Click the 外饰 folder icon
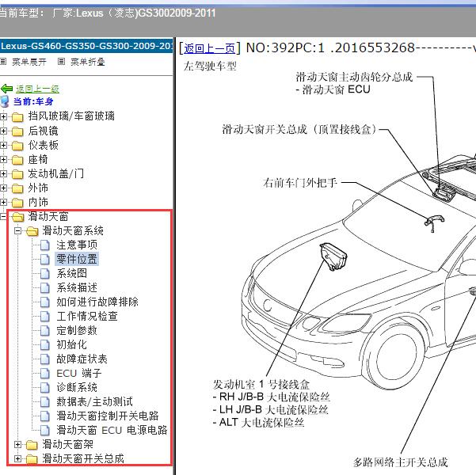This screenshot has width=476, height=475. point(17,188)
